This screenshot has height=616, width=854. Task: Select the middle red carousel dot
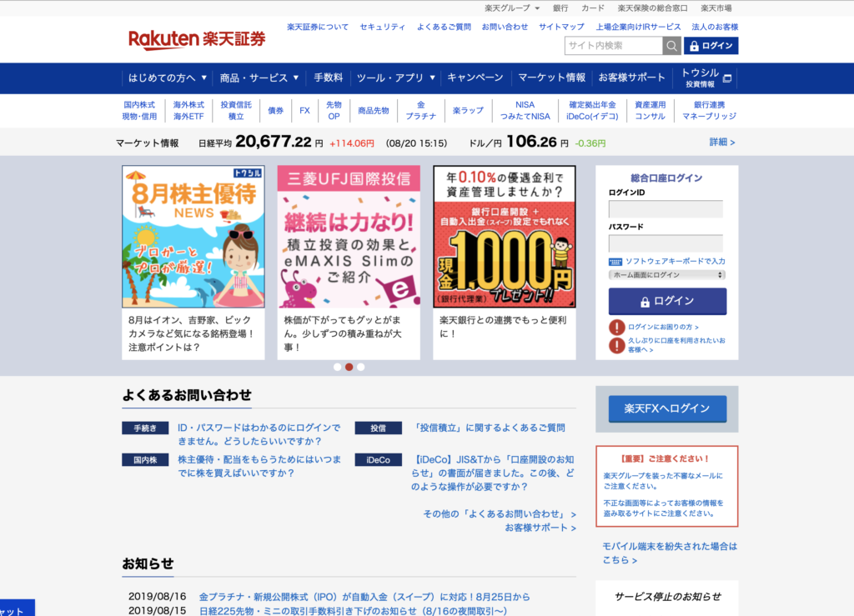(x=349, y=367)
